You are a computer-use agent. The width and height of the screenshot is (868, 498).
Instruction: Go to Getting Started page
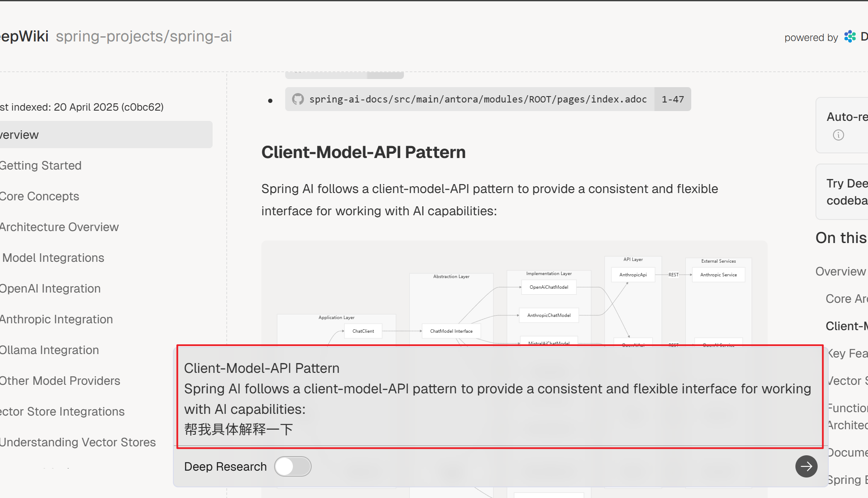(x=41, y=166)
